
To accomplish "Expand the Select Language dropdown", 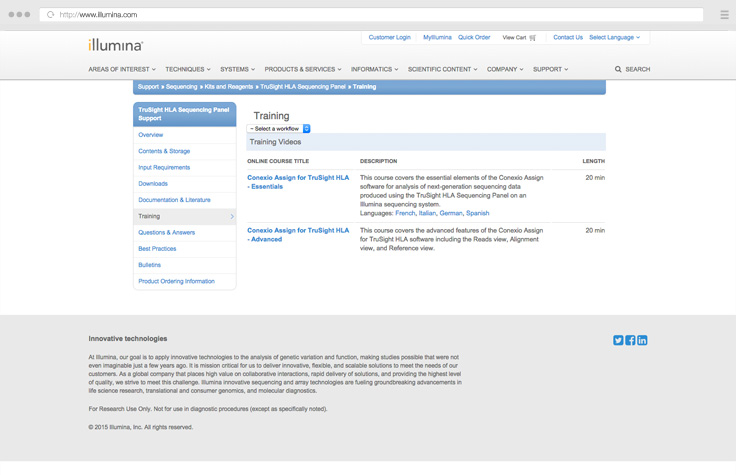I will [614, 37].
